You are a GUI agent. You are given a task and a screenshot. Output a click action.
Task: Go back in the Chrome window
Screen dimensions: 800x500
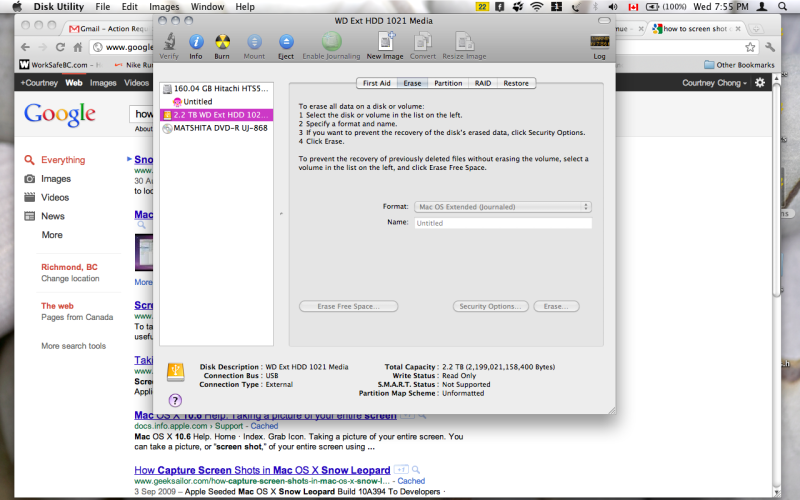point(25,47)
